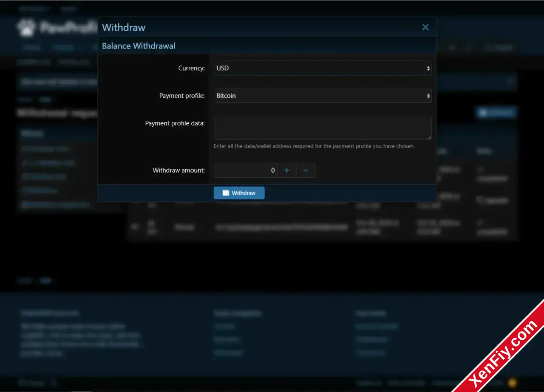Click the Currency: label
The image size is (544, 392).
191,68
